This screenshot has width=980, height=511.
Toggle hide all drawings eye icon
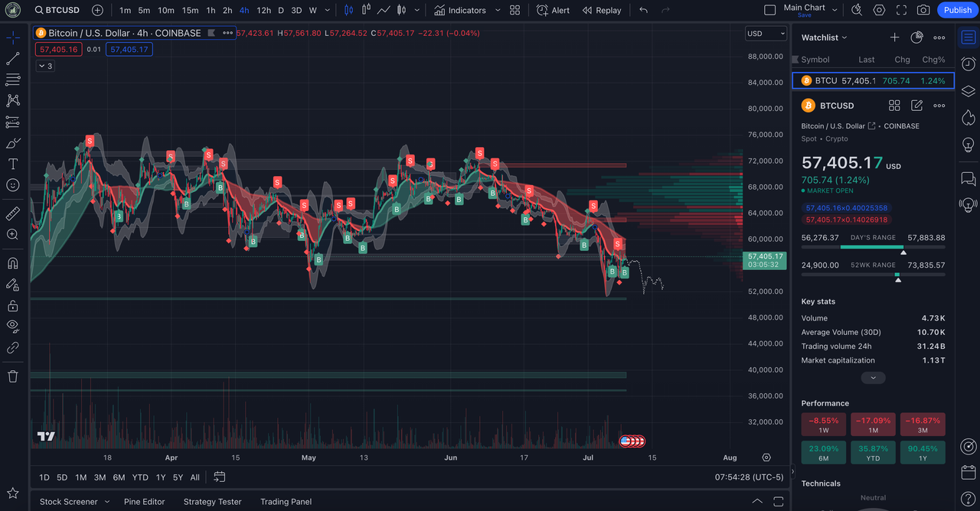(13, 326)
